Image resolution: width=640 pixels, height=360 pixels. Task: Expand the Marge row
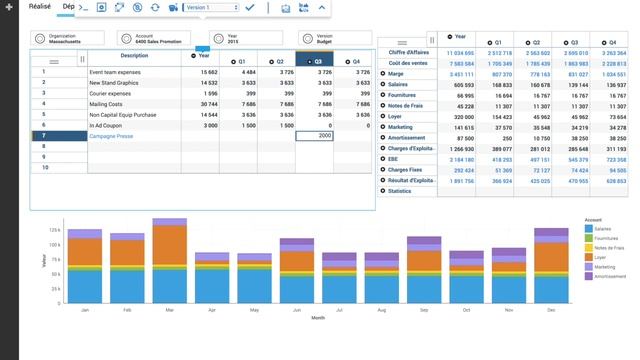point(383,74)
